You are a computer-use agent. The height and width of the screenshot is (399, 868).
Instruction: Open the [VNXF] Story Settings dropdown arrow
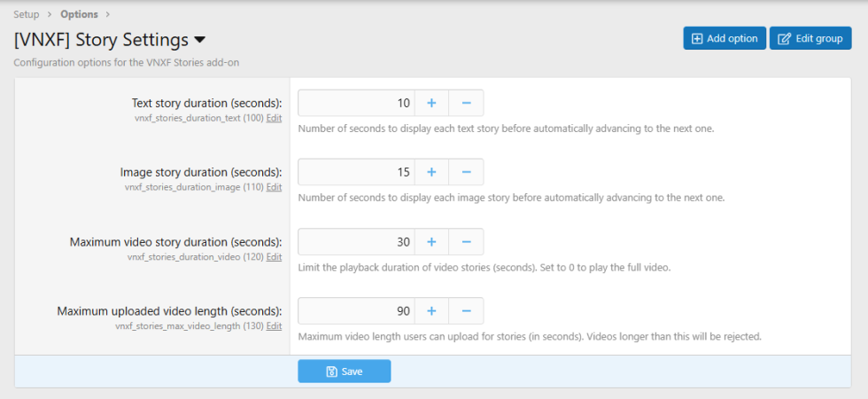[199, 40]
